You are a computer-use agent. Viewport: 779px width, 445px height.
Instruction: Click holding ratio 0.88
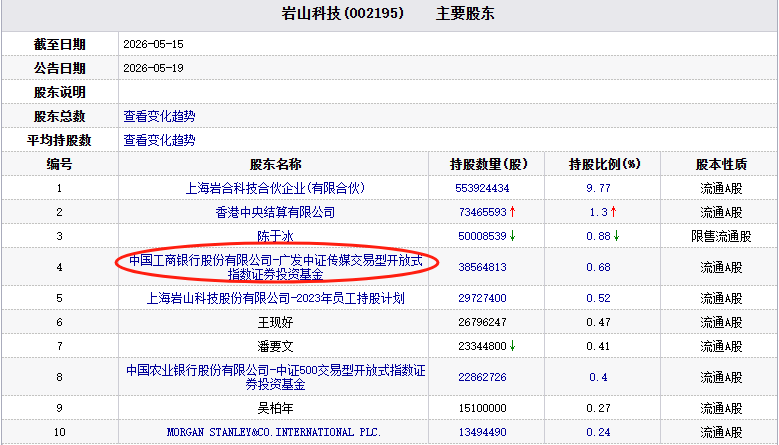click(x=598, y=236)
